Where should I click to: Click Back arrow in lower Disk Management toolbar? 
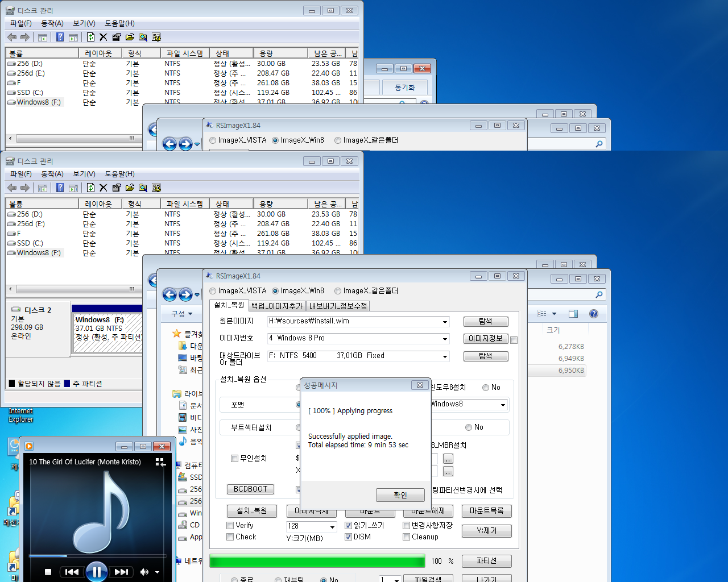tap(12, 188)
